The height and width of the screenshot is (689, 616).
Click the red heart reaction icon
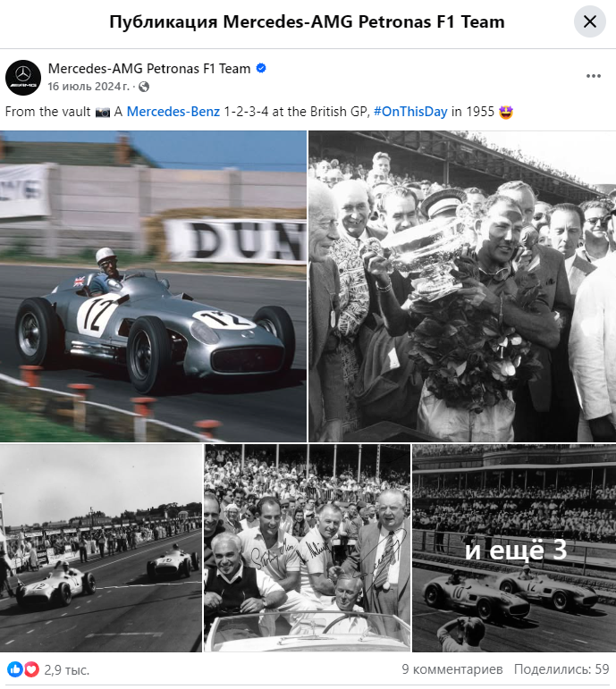point(30,669)
